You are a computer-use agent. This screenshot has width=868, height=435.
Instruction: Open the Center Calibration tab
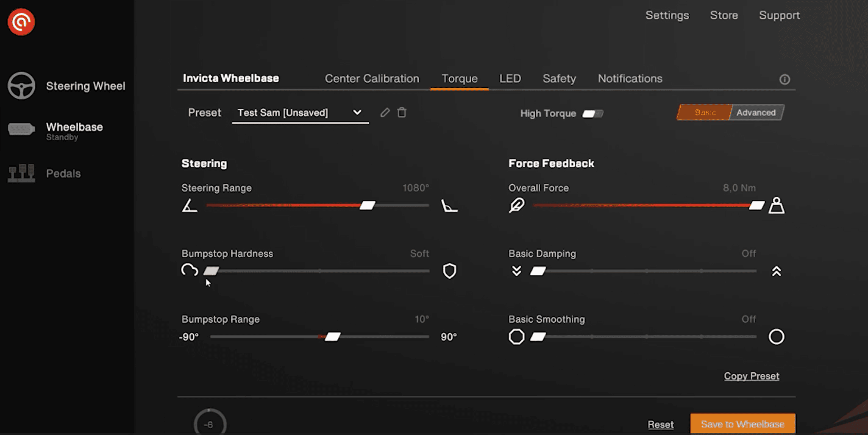pos(372,78)
